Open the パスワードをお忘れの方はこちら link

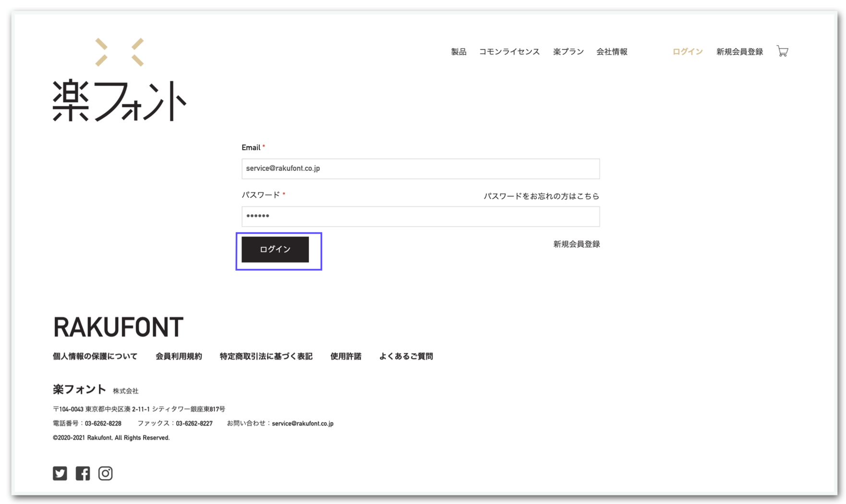pos(541,196)
